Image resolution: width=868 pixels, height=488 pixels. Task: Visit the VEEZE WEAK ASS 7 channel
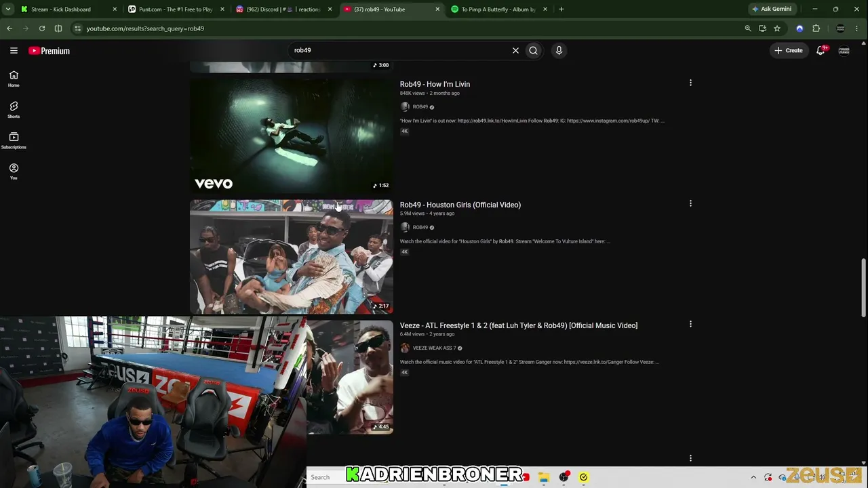[x=434, y=348]
